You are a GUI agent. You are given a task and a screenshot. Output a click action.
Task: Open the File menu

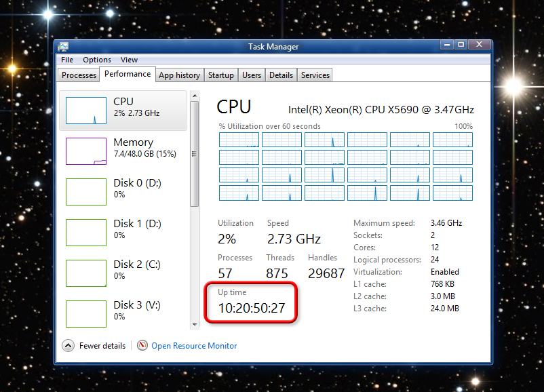66,60
